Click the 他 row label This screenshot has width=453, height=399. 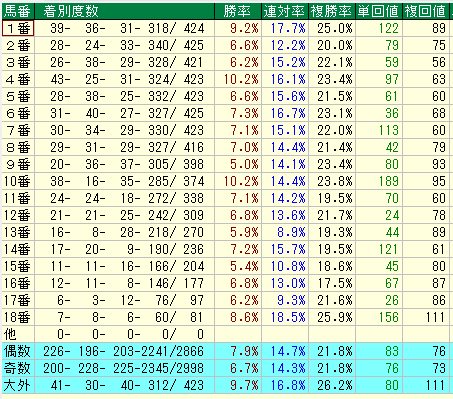click(18, 334)
